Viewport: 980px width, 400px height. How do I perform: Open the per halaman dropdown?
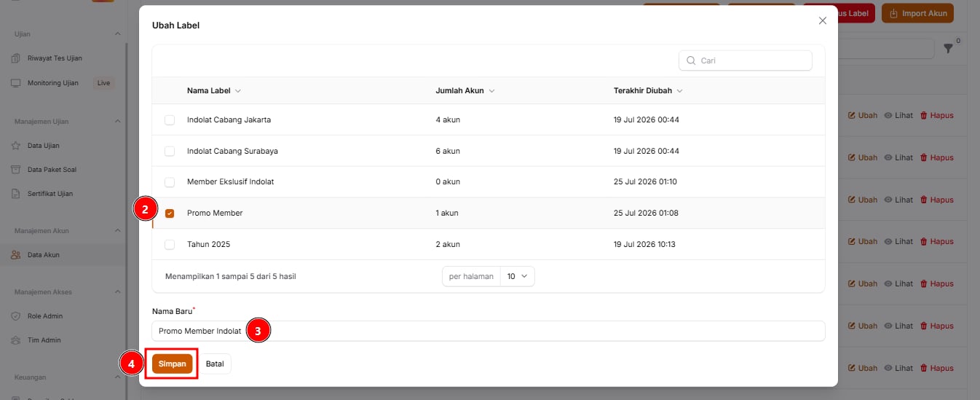pyautogui.click(x=518, y=276)
